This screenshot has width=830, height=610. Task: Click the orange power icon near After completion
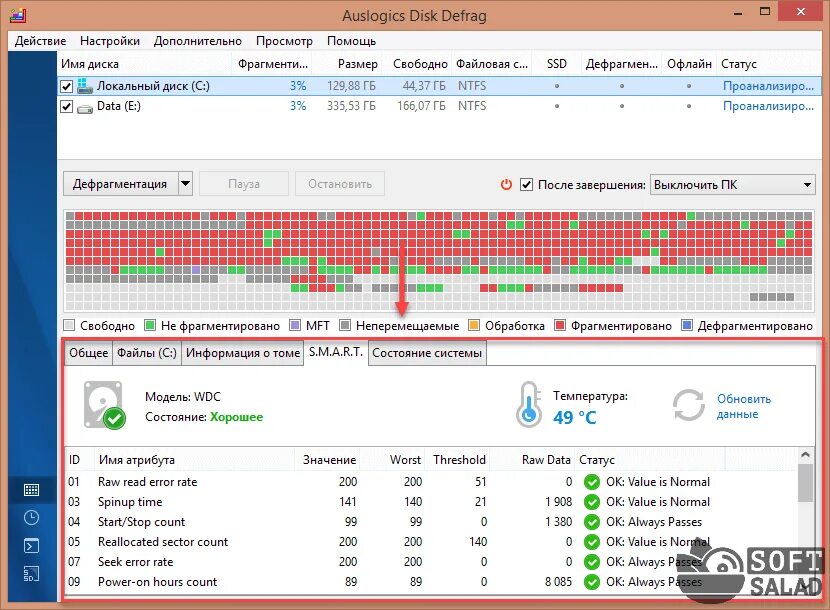point(507,184)
